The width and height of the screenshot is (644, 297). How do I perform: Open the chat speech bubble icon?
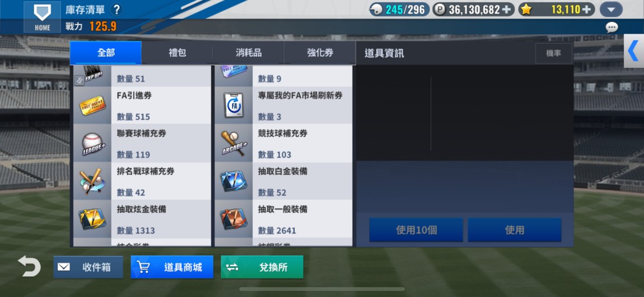[612, 27]
